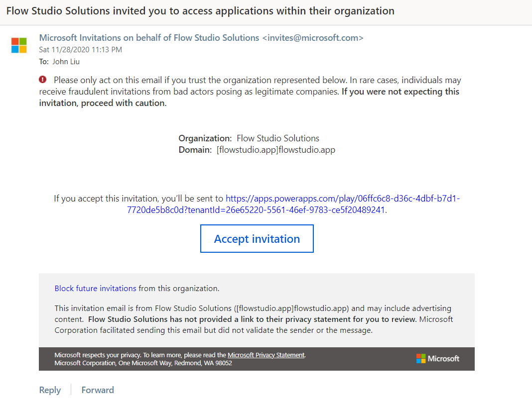Click the Microsoft logo in the footer
The width and height of the screenshot is (532, 407).
point(437,359)
